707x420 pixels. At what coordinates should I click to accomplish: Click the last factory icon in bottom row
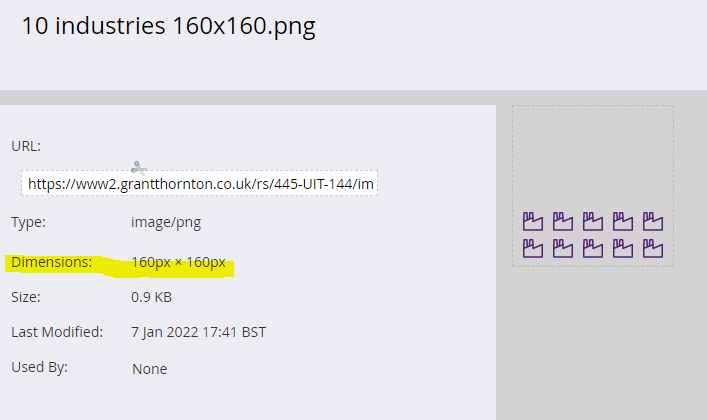[653, 248]
